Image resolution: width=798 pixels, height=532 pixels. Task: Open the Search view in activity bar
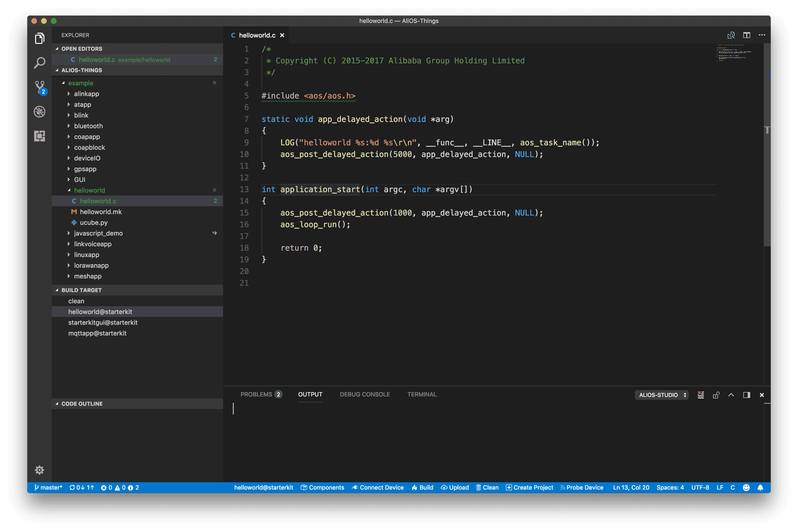coord(39,63)
